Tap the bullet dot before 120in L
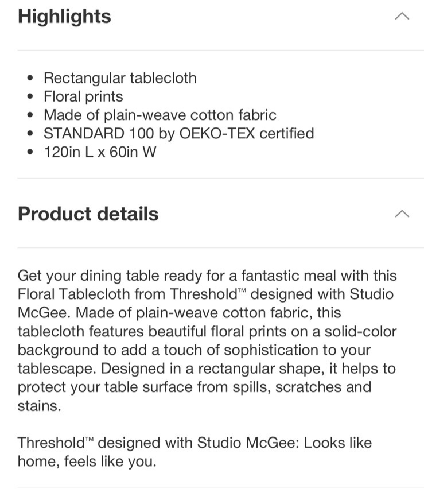The height and width of the screenshot is (504, 424). click(30, 152)
